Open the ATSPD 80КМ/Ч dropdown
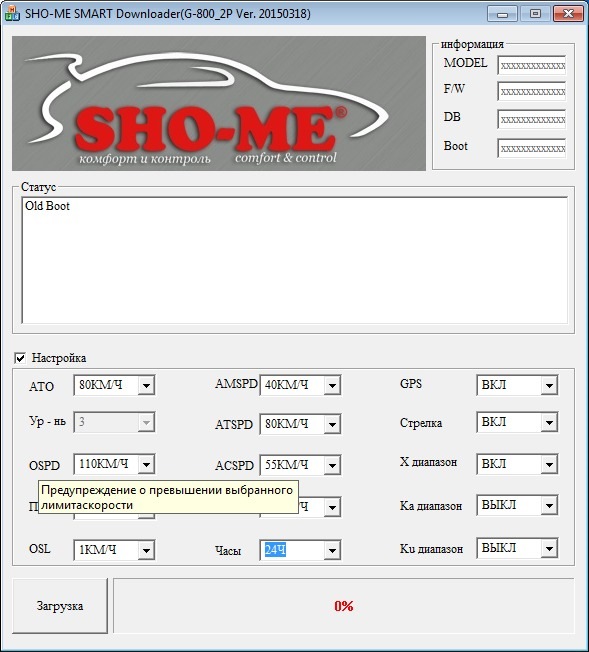589x652 pixels. (300, 424)
